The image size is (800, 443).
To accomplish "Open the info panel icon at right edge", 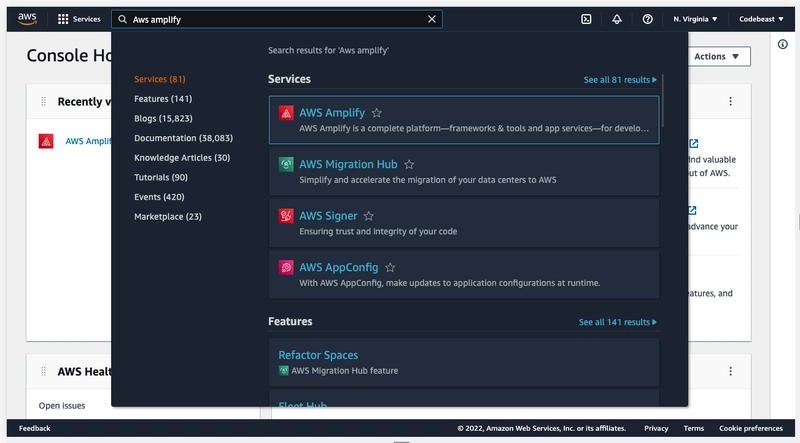I will point(783,44).
